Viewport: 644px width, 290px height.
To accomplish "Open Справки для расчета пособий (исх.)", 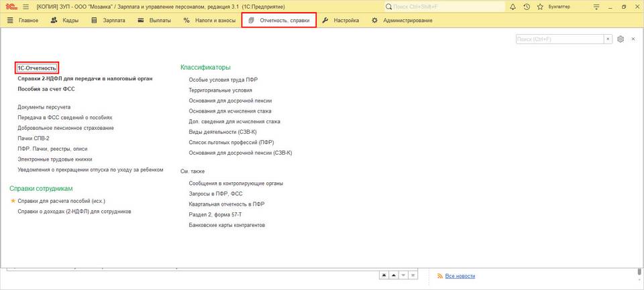I will click(x=61, y=202).
